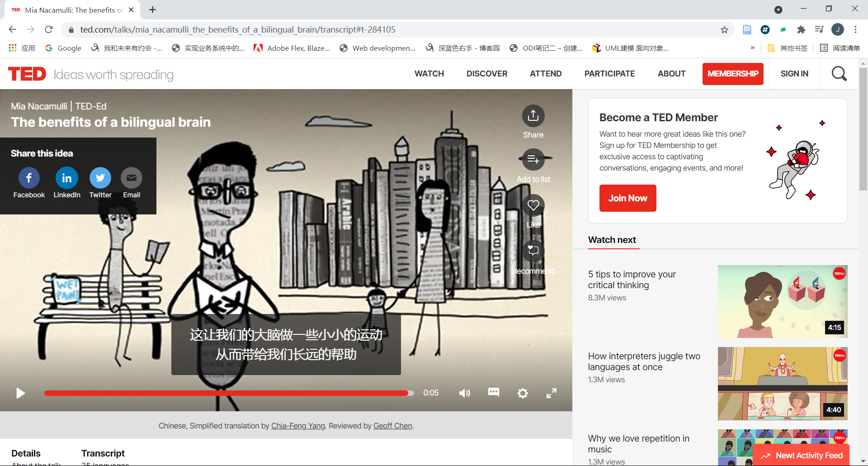Open the Chrome extensions puzzle icon
This screenshot has width=868, height=466.
pyautogui.click(x=801, y=30)
